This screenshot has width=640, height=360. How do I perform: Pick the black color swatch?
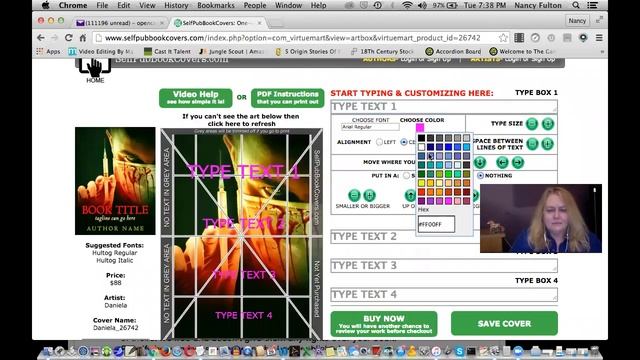(x=421, y=138)
